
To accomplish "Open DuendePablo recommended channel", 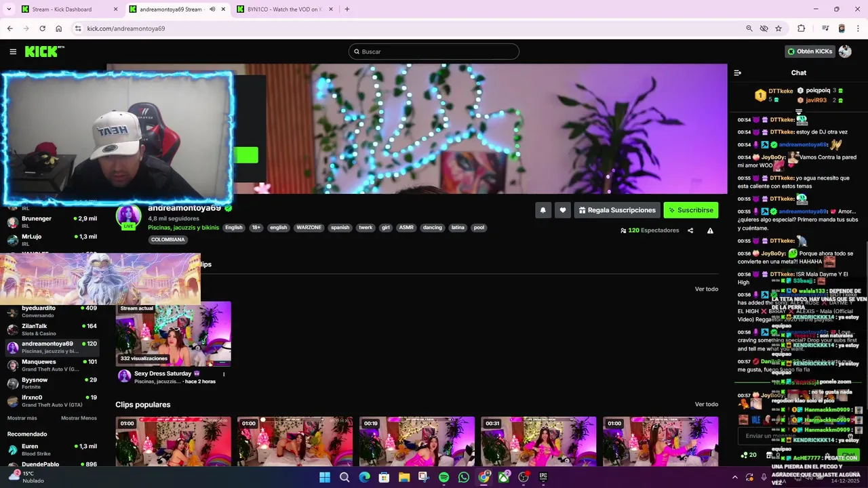I will click(x=52, y=465).
